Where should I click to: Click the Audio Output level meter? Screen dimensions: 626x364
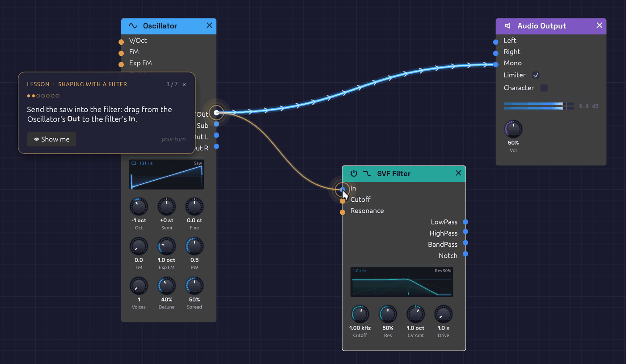[539, 106]
